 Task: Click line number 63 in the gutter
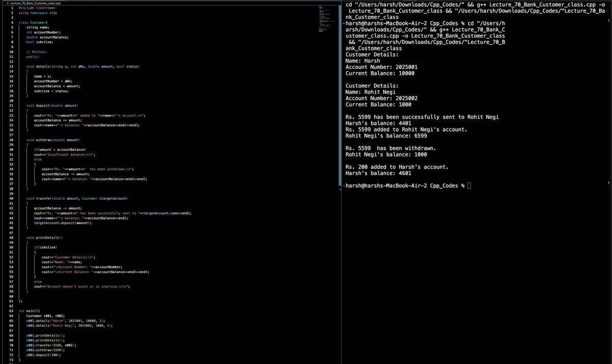pos(12,310)
